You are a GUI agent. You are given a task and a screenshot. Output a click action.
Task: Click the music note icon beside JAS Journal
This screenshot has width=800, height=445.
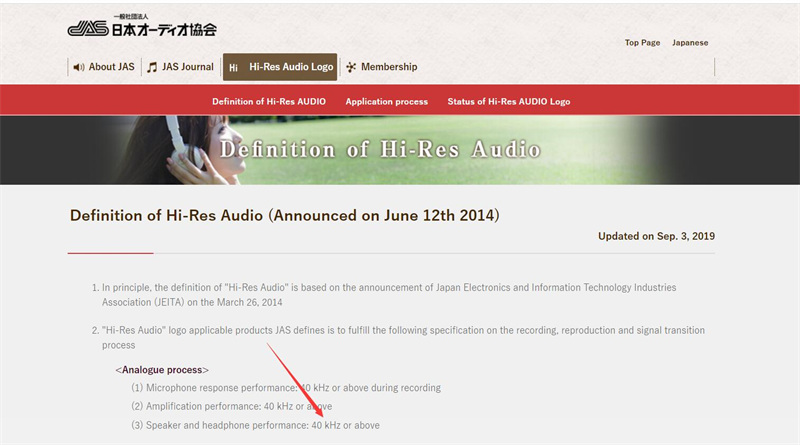pos(152,67)
